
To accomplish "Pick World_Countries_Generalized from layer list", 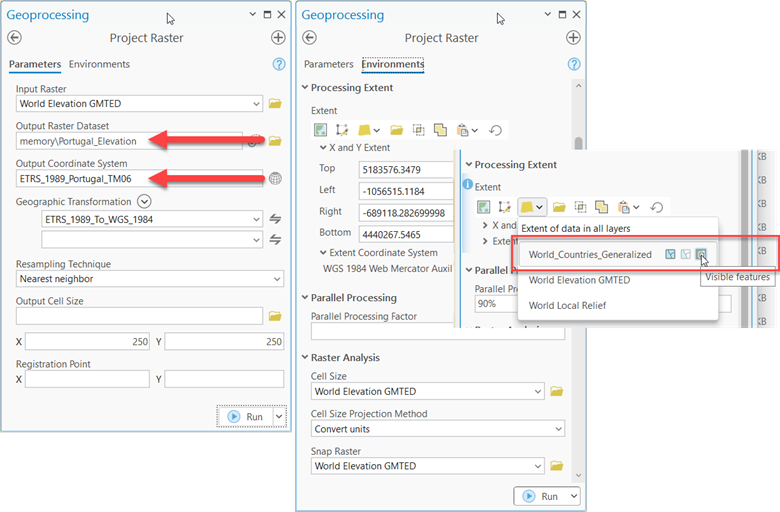I will coord(590,254).
